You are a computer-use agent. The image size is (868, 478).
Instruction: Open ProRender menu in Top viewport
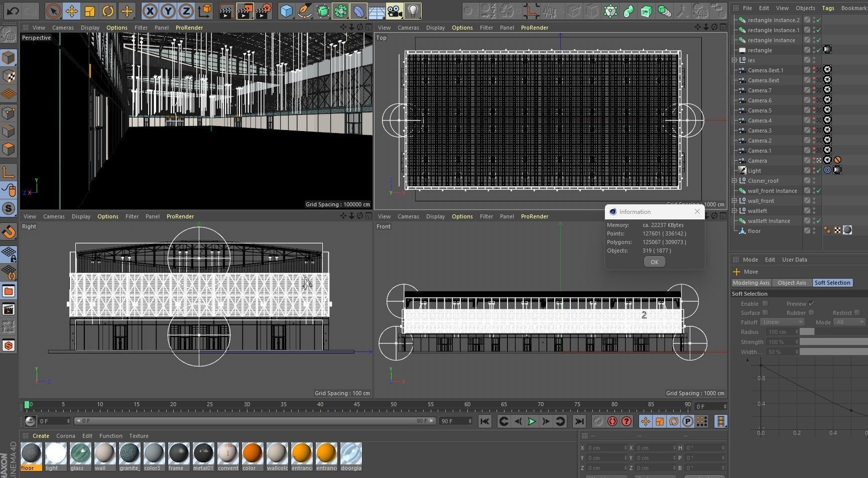tap(535, 28)
